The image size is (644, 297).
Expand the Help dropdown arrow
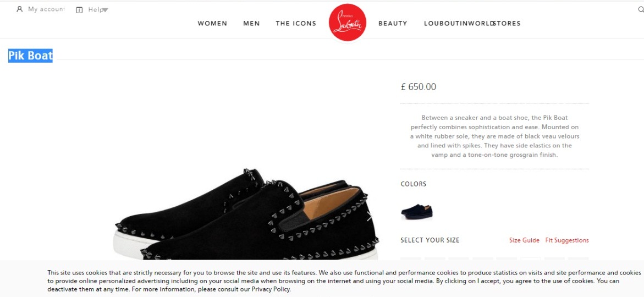[105, 10]
